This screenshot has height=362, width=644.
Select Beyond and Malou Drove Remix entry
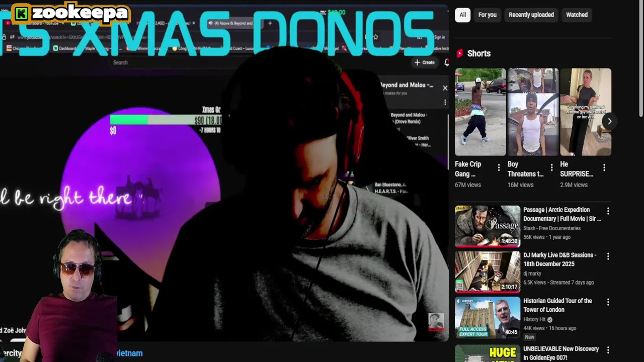(409, 118)
